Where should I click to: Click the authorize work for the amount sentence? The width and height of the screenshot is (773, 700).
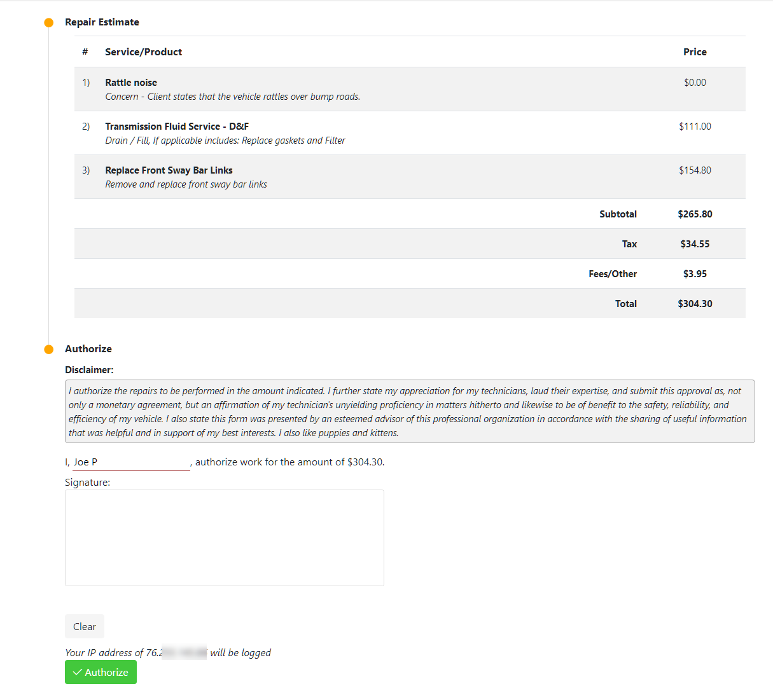click(x=289, y=462)
